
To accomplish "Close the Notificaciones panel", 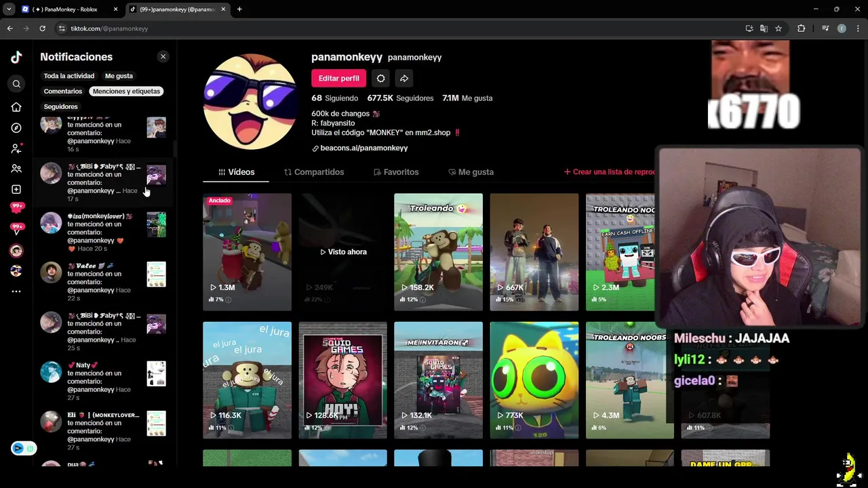I will 163,57.
